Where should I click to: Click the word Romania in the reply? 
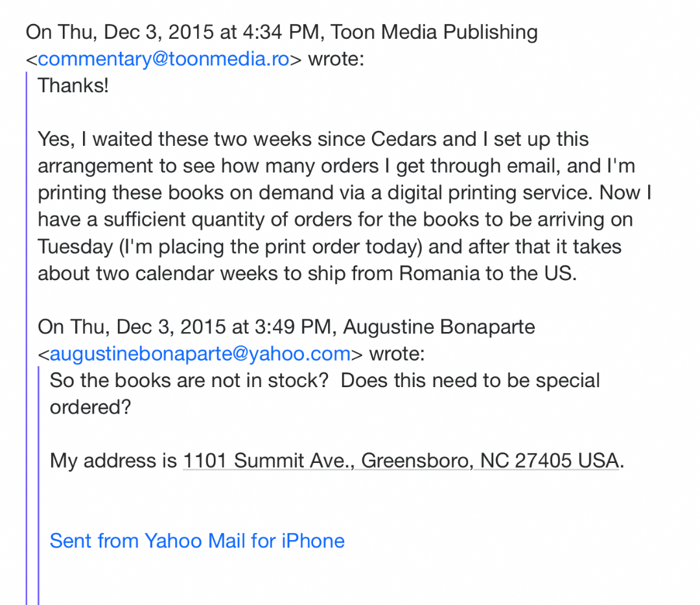[x=439, y=273]
